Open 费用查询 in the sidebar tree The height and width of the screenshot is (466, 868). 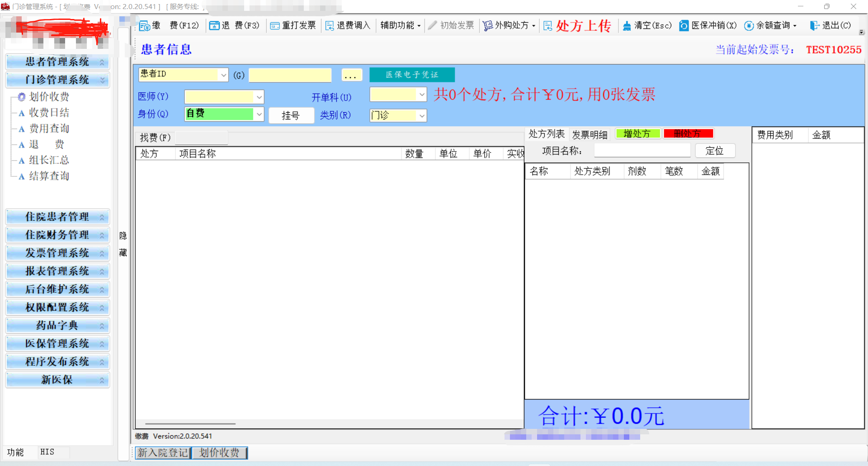click(x=49, y=128)
